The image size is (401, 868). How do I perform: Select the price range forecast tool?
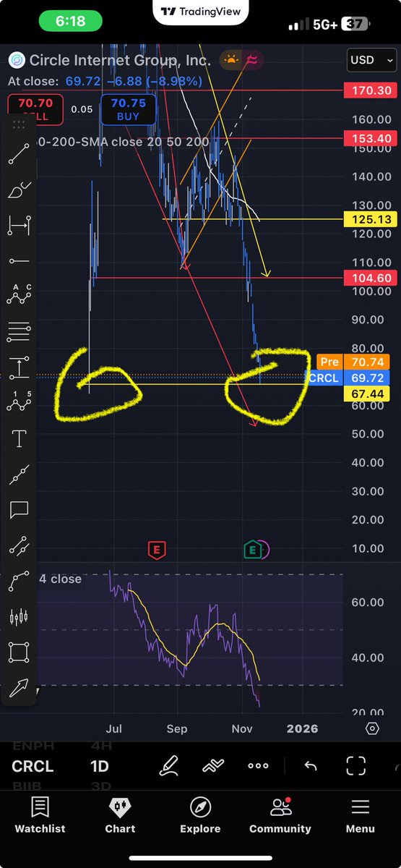(x=19, y=367)
